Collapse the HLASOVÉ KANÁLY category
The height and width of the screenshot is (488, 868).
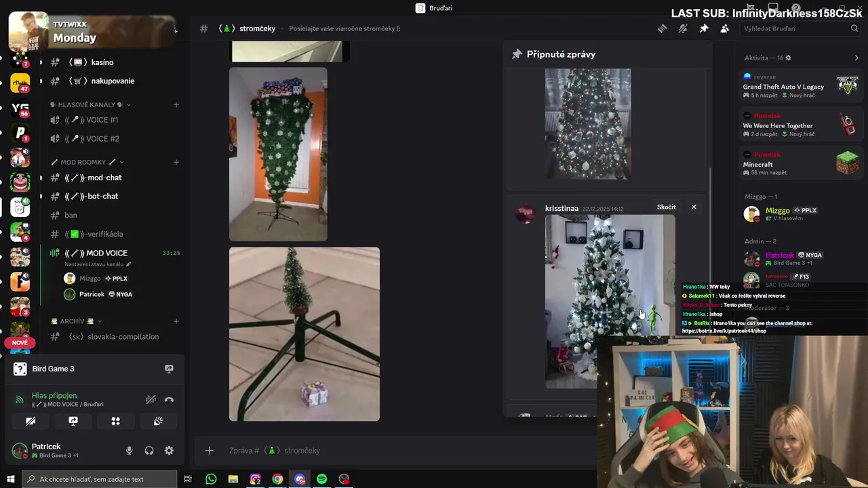coord(90,105)
